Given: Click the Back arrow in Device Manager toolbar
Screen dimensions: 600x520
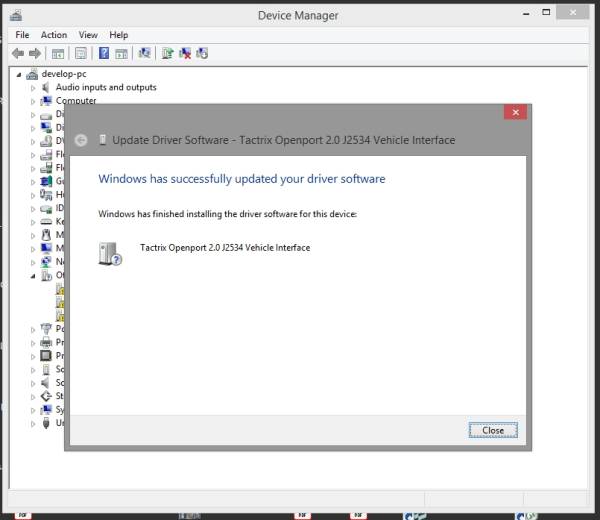Looking at the screenshot, I should [18, 53].
